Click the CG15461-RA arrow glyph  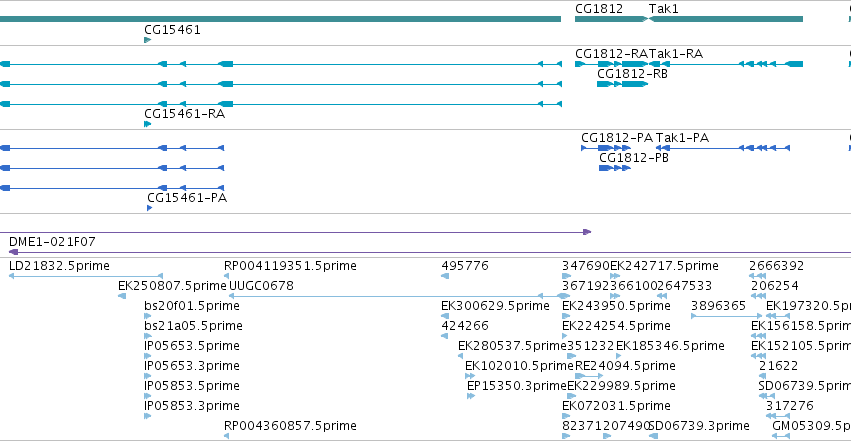click(x=148, y=124)
